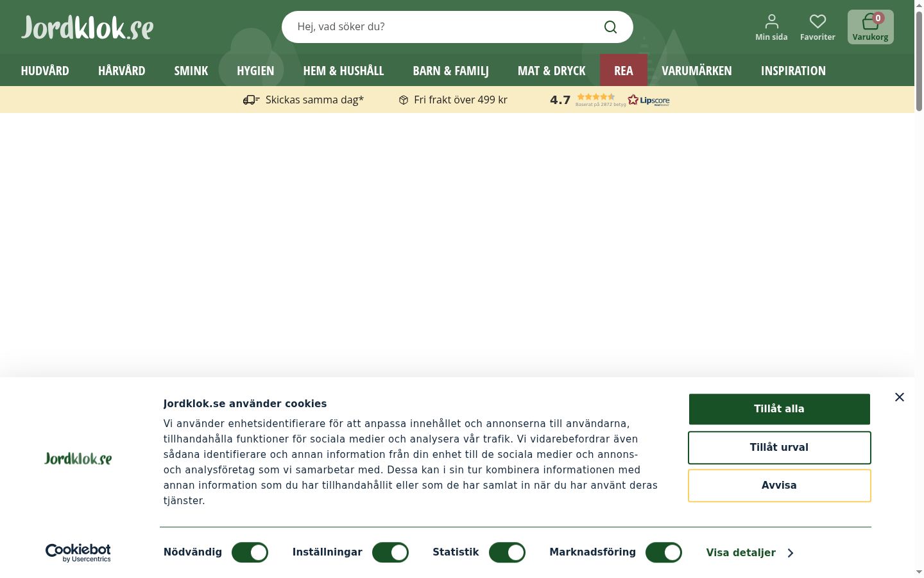Go to the REA sale section

(624, 71)
